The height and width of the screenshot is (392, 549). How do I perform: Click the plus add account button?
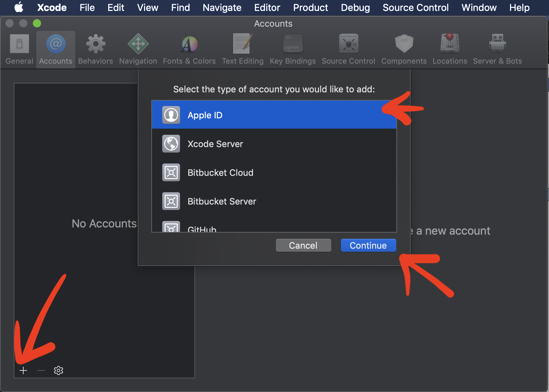point(23,370)
